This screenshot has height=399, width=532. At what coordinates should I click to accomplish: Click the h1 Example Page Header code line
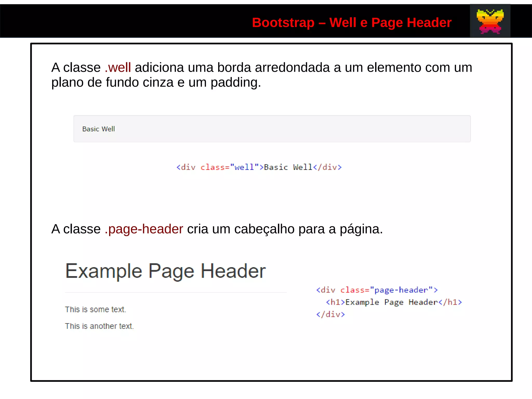point(394,302)
